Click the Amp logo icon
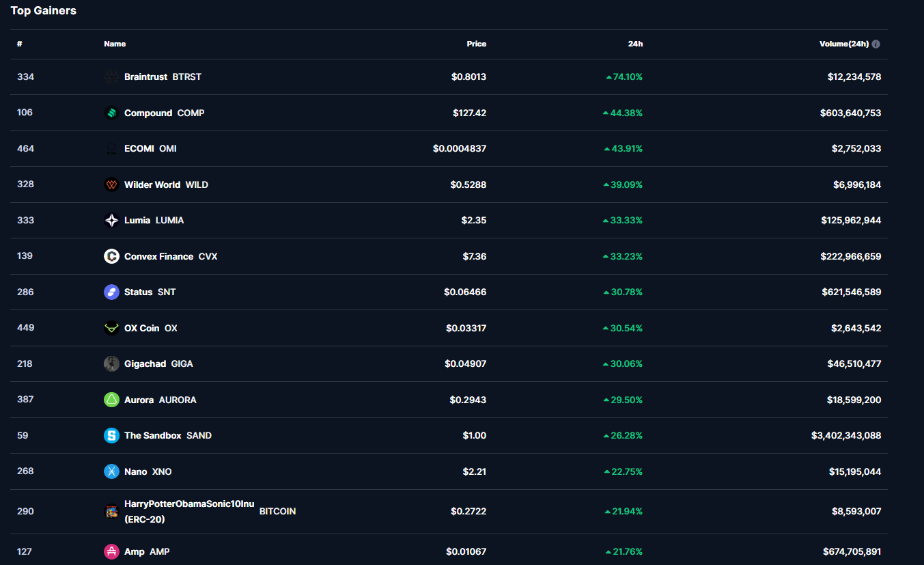Viewport: 924px width, 565px height. point(111,552)
